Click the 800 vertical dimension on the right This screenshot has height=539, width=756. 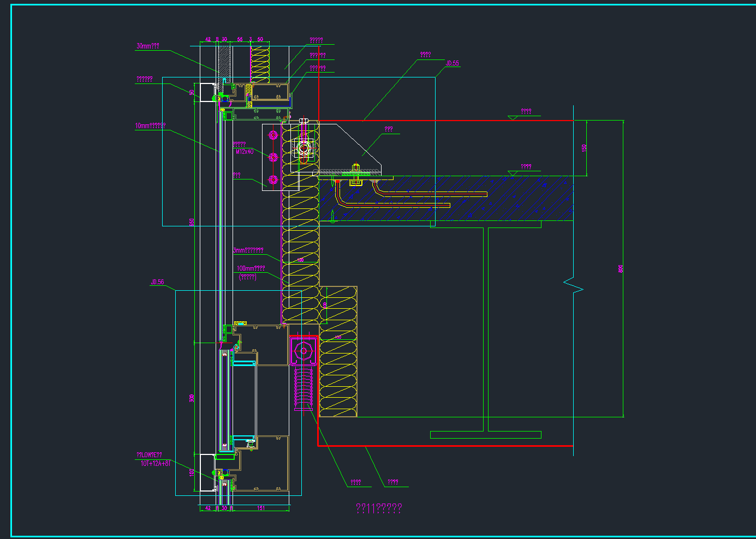pyautogui.click(x=620, y=268)
